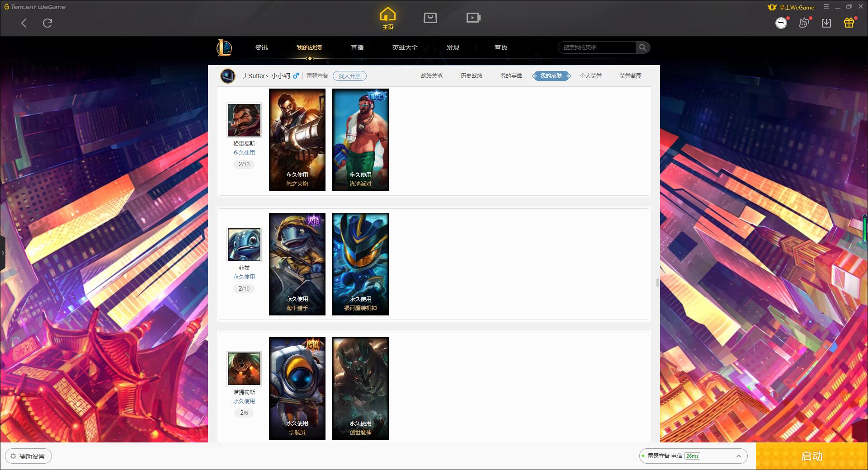
Task: Open 辅助设置 settings button
Action: (x=28, y=456)
